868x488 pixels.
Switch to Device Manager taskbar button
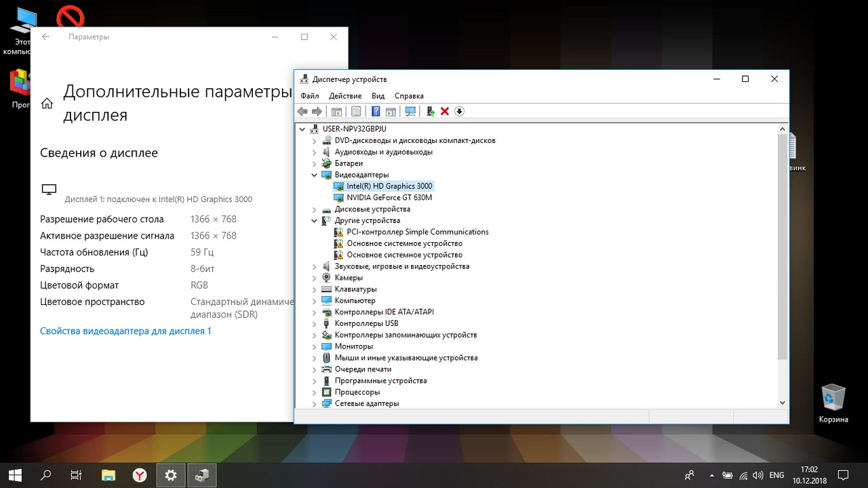(202, 475)
